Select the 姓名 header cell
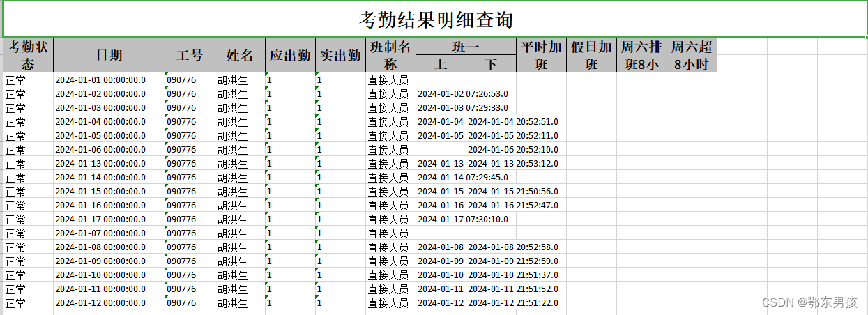Viewport: 868px width, 315px height. point(240,55)
